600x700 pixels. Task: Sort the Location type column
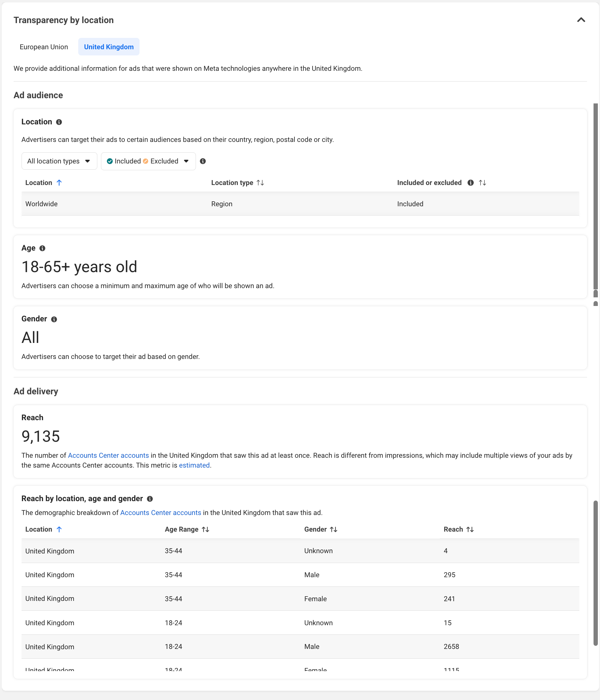[x=261, y=183]
